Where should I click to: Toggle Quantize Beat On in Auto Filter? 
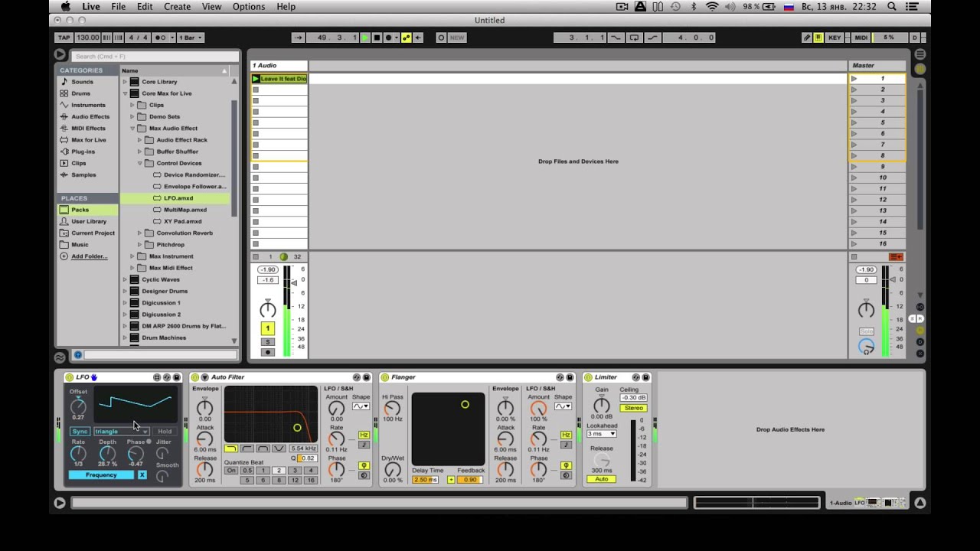pyautogui.click(x=231, y=471)
